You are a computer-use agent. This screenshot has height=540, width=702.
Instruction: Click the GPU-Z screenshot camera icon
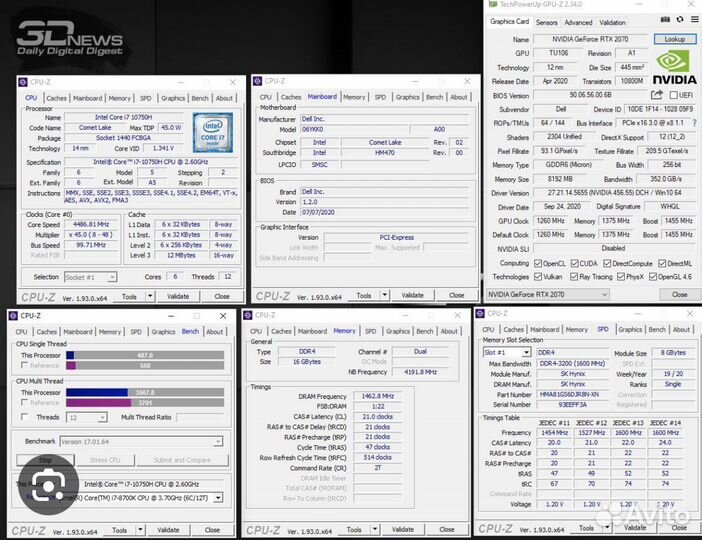[665, 19]
